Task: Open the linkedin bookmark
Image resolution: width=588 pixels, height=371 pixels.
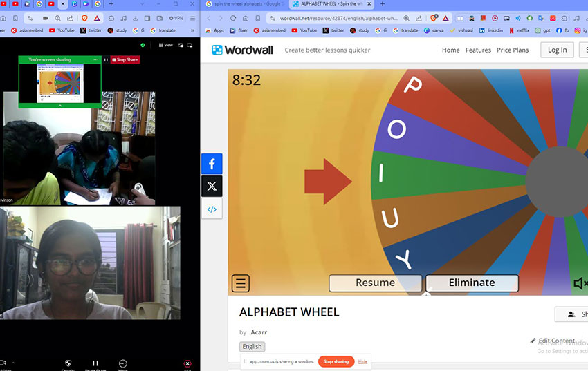Action: click(491, 30)
